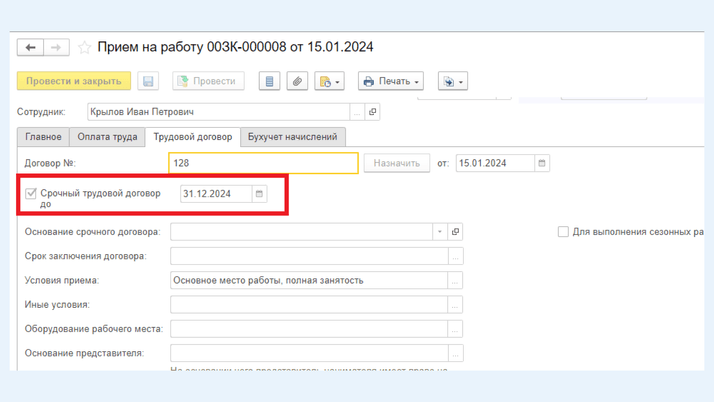714x402 pixels.
Task: Open ellipsis for Условия приема
Action: click(x=455, y=280)
